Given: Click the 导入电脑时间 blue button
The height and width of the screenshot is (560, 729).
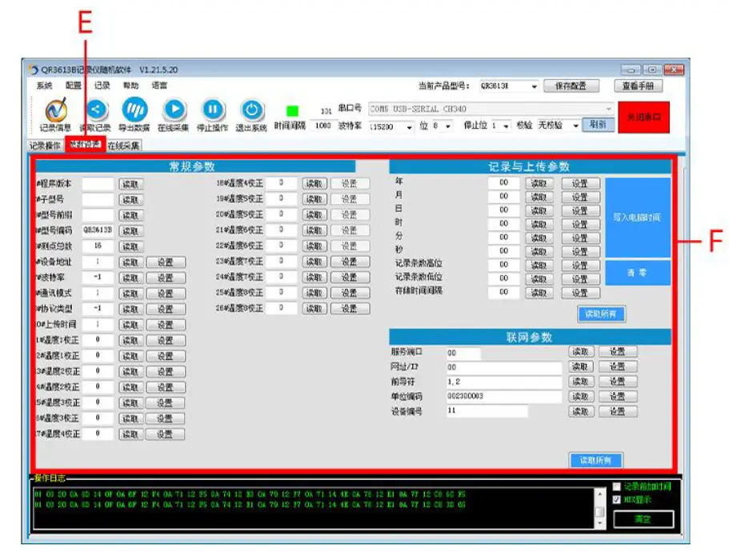Looking at the screenshot, I should point(638,218).
